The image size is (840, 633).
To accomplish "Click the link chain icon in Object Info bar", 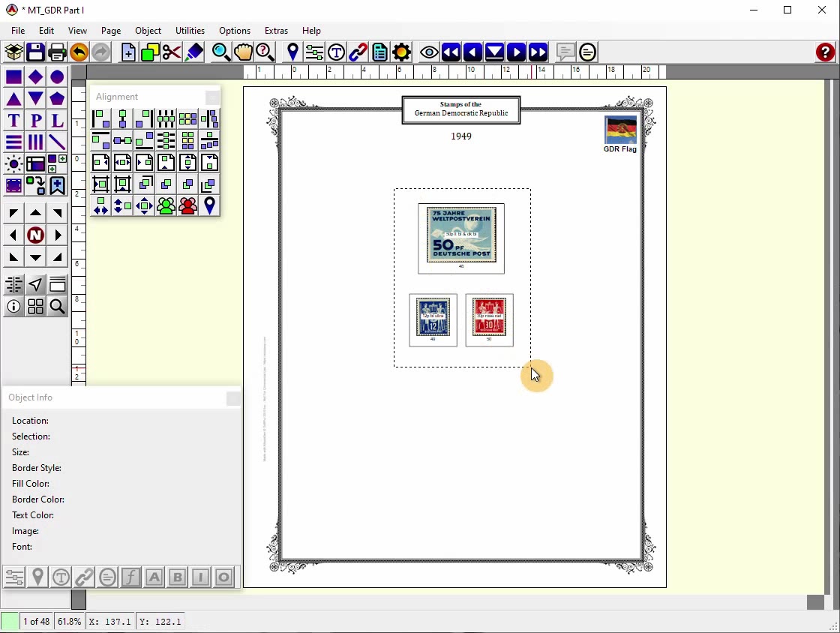I will point(84,577).
